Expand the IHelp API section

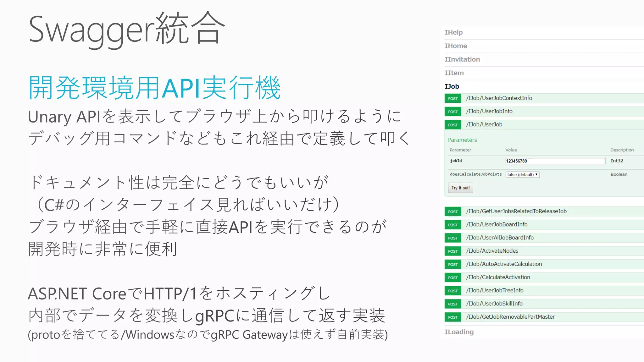click(x=453, y=32)
